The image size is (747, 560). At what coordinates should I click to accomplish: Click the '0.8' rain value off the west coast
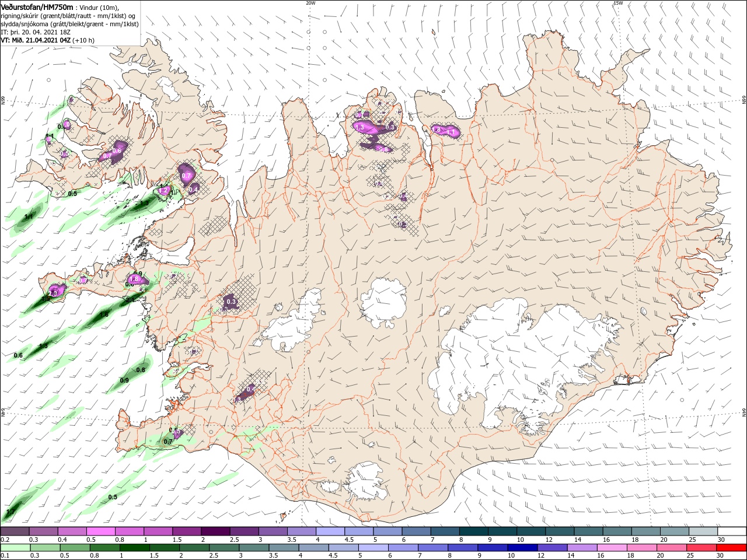click(x=141, y=370)
